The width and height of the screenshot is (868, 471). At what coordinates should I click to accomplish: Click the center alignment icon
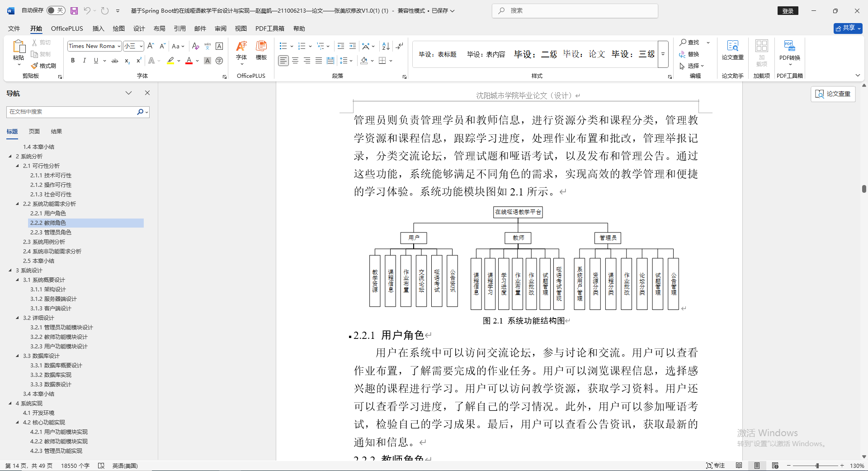point(295,60)
